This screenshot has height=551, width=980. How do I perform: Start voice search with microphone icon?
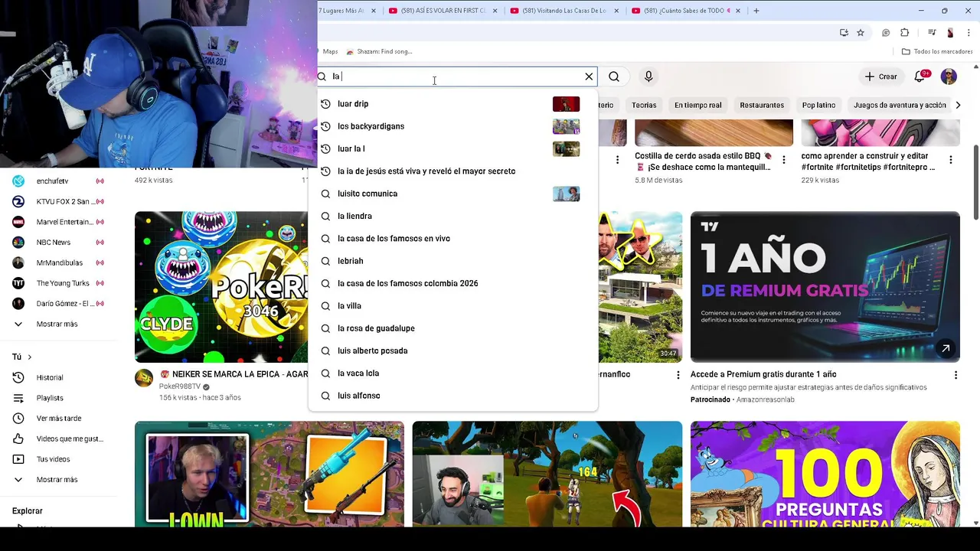click(648, 77)
